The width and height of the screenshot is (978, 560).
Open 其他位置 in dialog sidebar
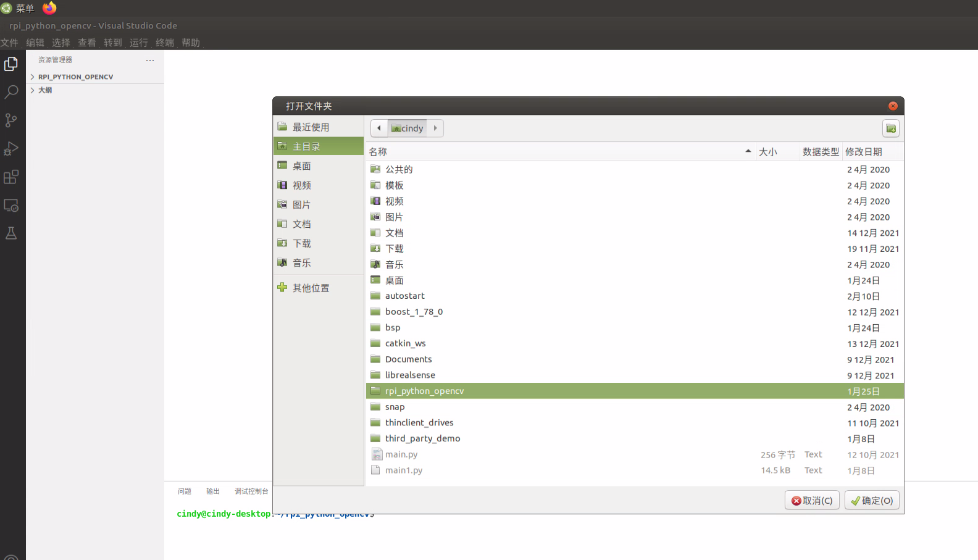point(319,288)
